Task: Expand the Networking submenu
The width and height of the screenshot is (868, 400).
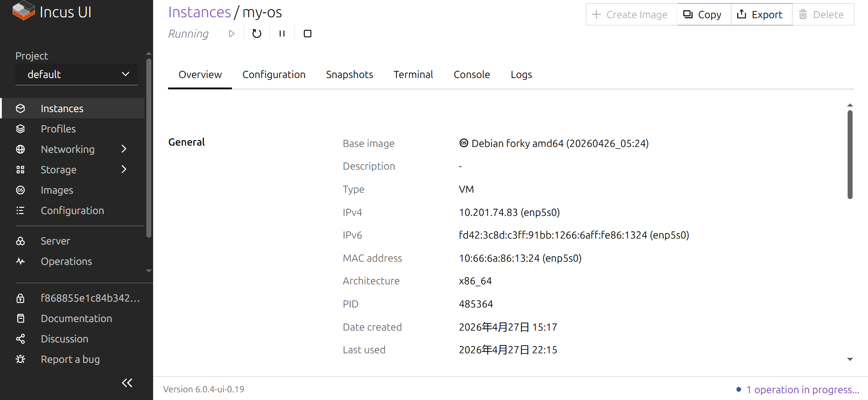Action: (x=124, y=149)
